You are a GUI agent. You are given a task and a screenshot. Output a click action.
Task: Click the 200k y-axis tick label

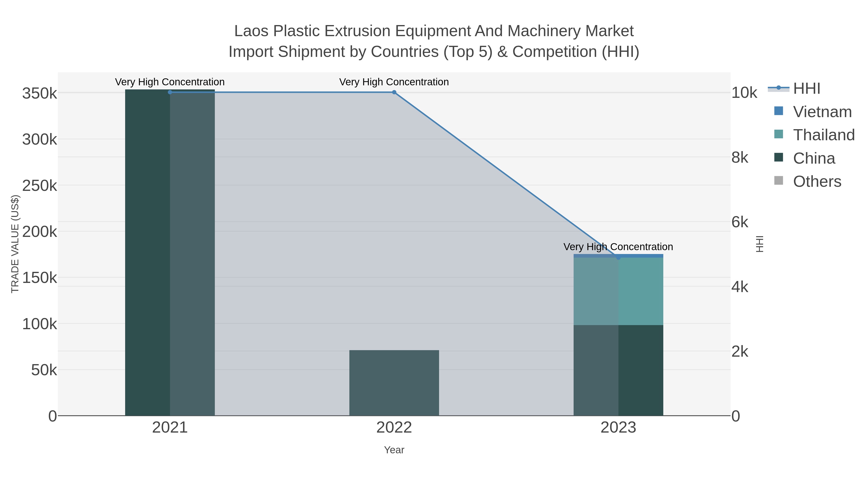[40, 232]
